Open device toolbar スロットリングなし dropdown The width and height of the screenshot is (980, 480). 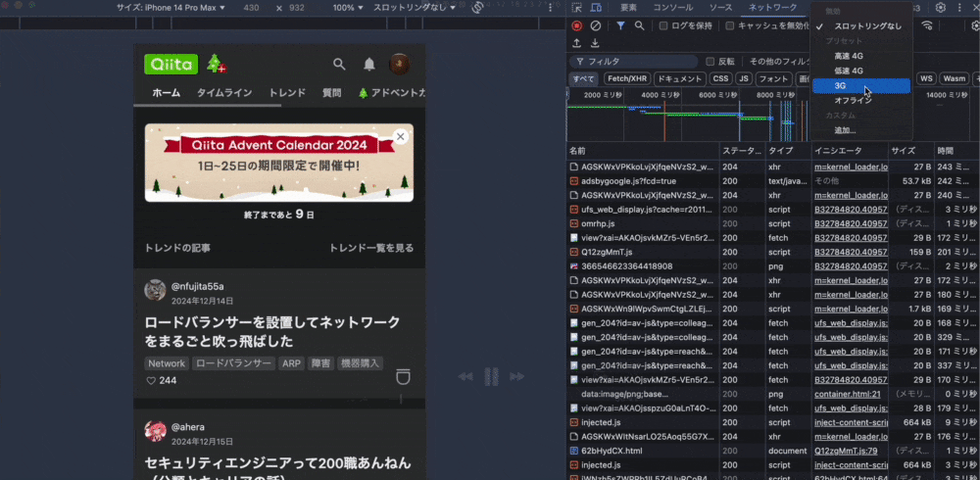415,8
